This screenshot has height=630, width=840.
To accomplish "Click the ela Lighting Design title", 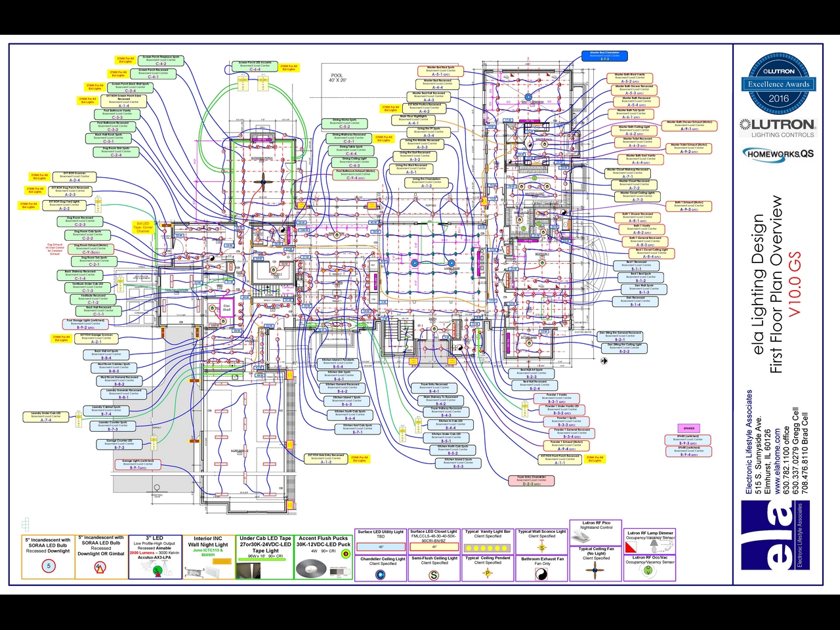I will (758, 283).
